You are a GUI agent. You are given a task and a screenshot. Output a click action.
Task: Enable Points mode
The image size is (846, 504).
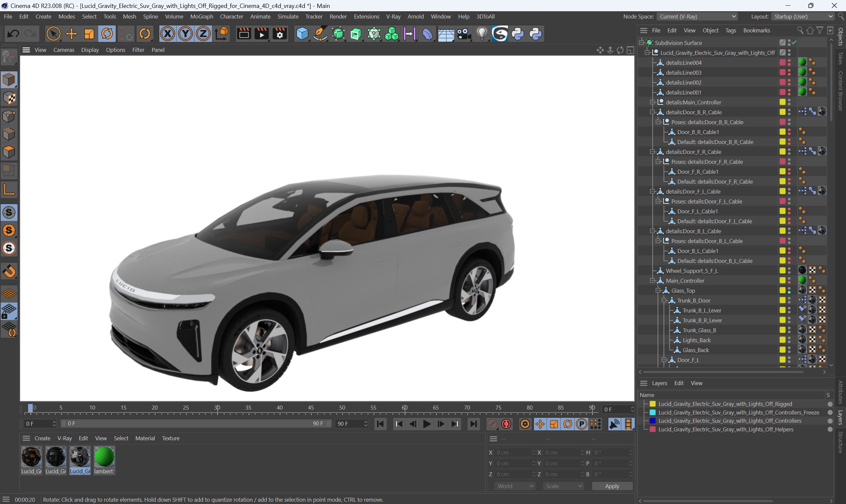pyautogui.click(x=9, y=116)
